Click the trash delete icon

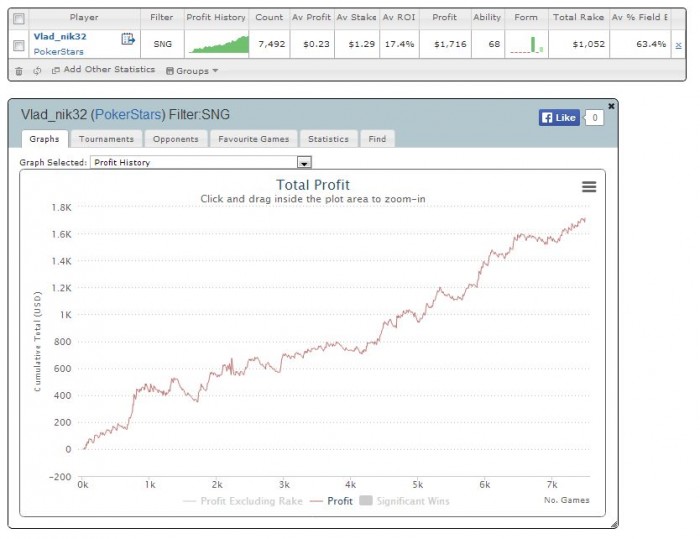coord(19,71)
